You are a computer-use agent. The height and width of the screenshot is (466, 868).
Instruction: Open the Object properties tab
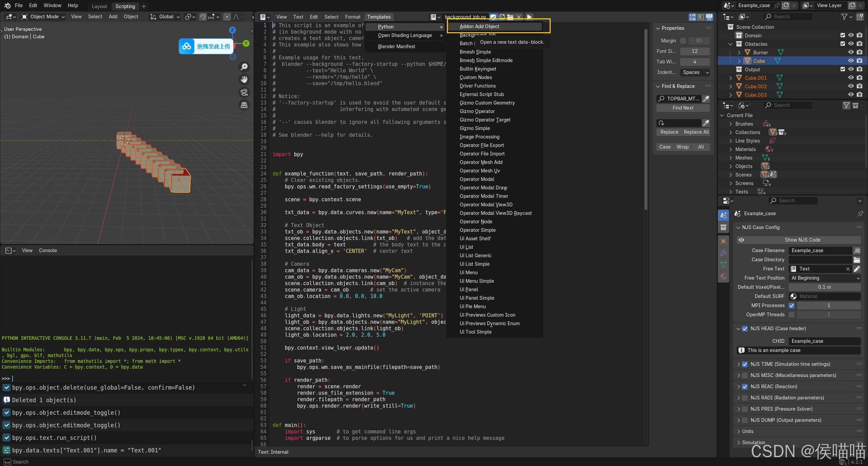723,241
